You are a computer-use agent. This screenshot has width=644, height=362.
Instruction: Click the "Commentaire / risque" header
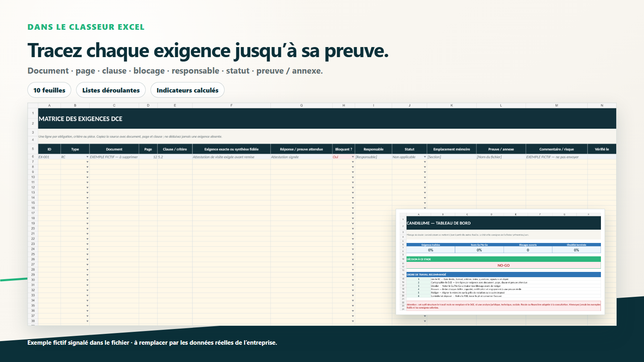557,149
